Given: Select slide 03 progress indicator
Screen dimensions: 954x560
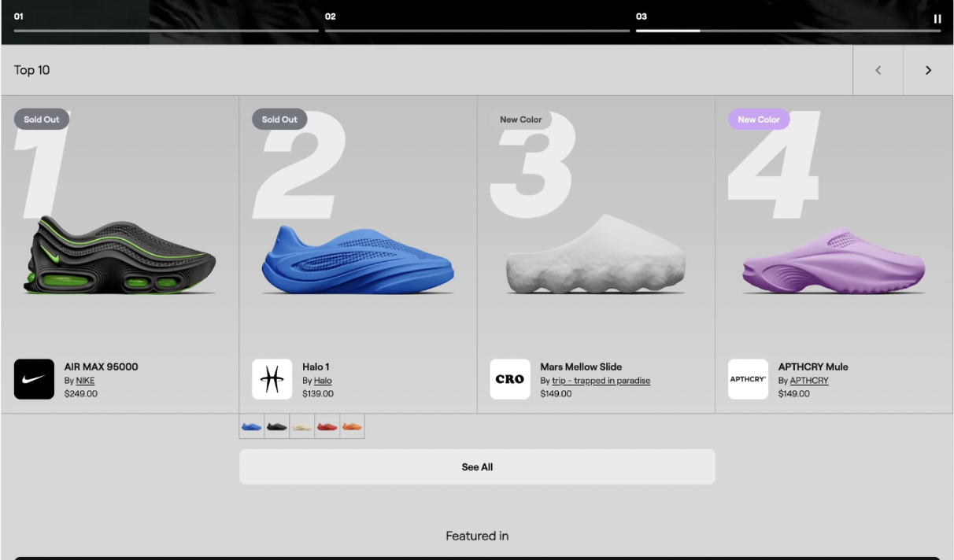Looking at the screenshot, I should (x=787, y=30).
